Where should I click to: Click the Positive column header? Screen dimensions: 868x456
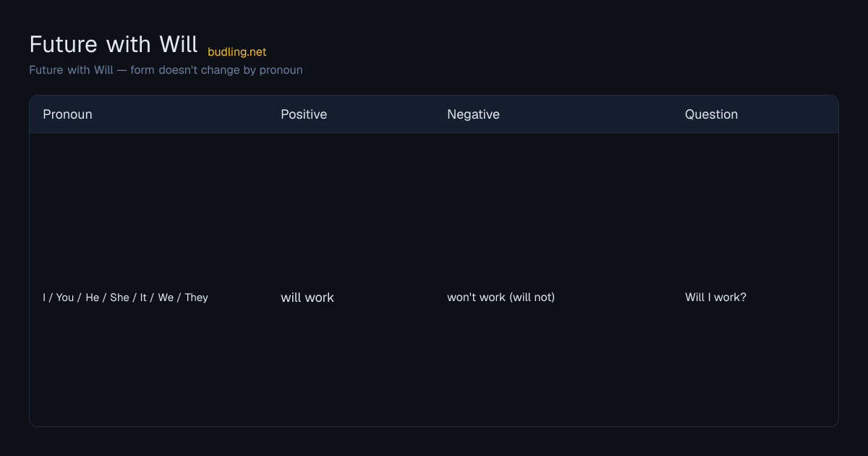click(x=304, y=114)
